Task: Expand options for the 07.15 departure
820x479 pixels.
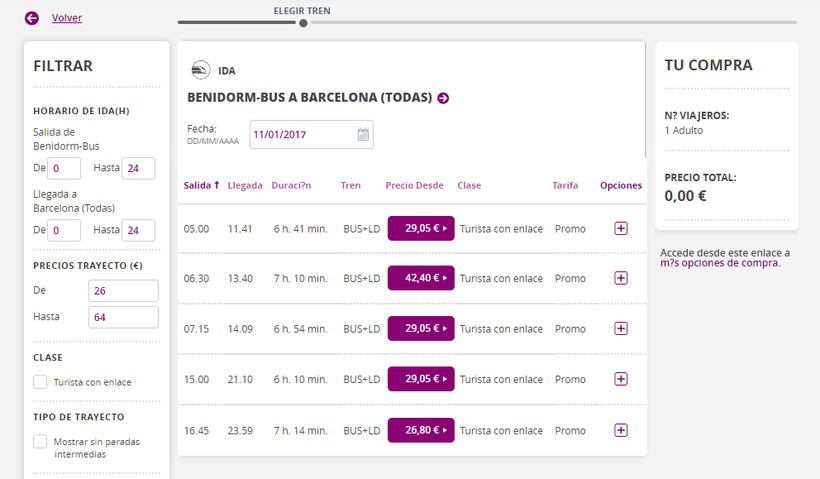Action: 621,329
